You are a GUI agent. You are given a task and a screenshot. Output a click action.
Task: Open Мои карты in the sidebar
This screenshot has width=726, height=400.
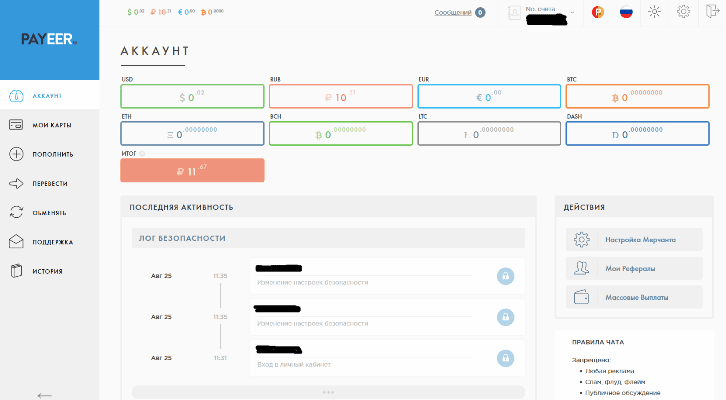pyautogui.click(x=50, y=125)
